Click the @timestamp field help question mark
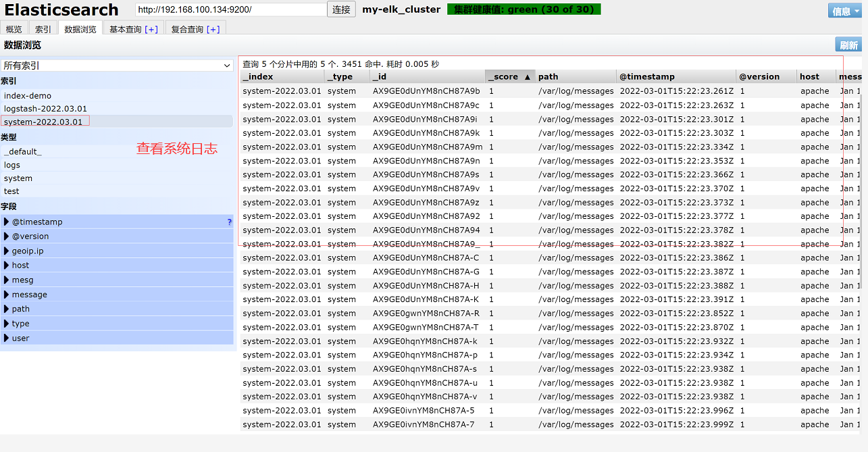The width and height of the screenshot is (868, 452). click(230, 222)
